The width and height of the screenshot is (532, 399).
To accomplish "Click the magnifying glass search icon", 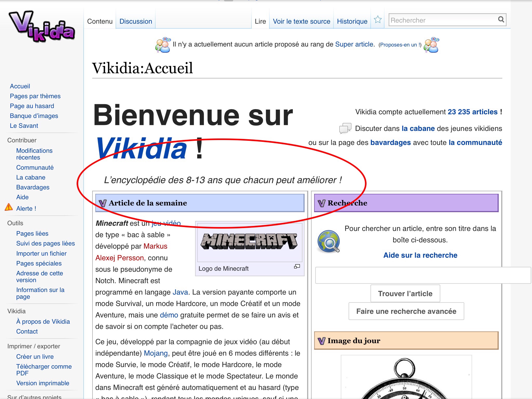I will click(501, 19).
